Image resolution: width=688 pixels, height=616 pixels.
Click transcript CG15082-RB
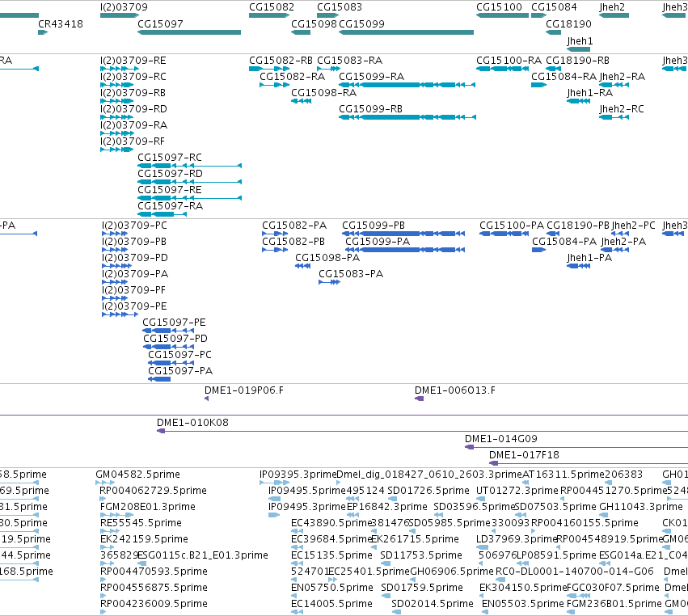[269, 69]
